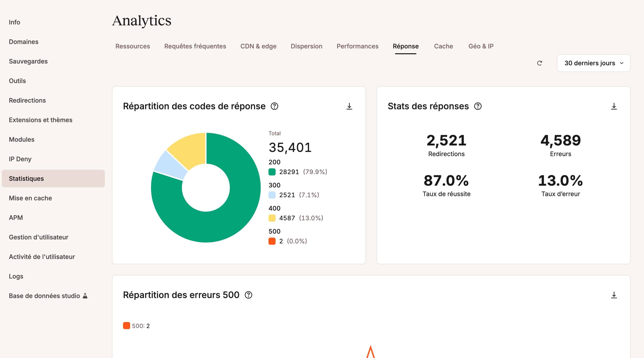Switch to the Performances tab
The width and height of the screenshot is (644, 358).
click(x=357, y=46)
